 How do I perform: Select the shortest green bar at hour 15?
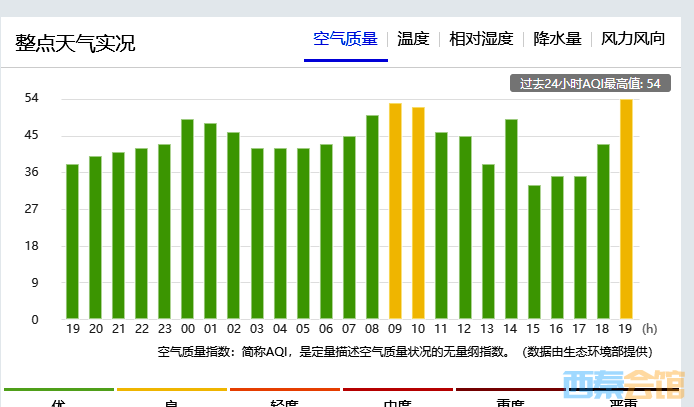(534, 252)
